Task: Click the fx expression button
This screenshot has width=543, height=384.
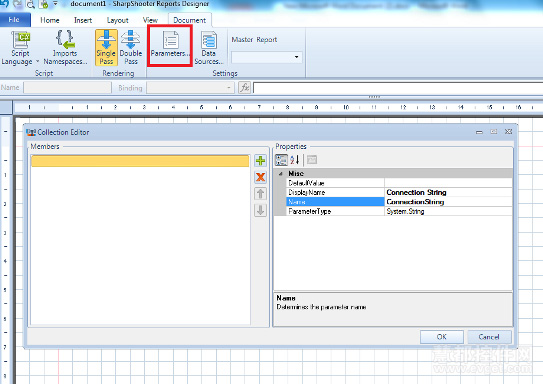Action: pyautogui.click(x=244, y=88)
